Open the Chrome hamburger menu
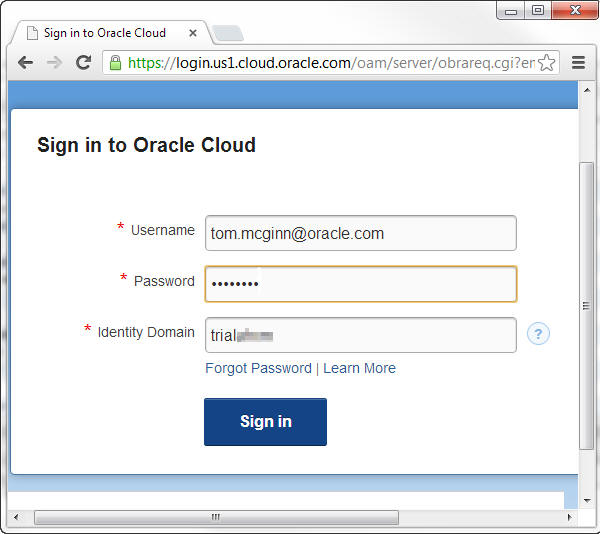Viewport: 600px width, 534px height. (x=577, y=62)
